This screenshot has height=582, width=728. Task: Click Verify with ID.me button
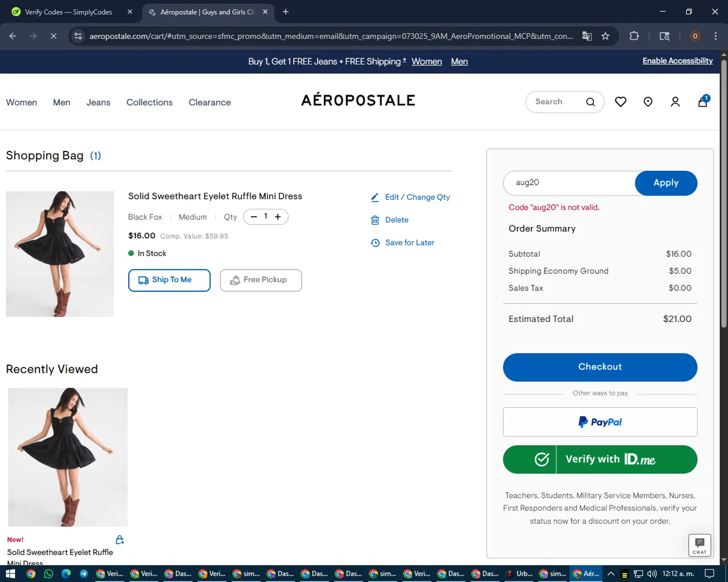[600, 459]
